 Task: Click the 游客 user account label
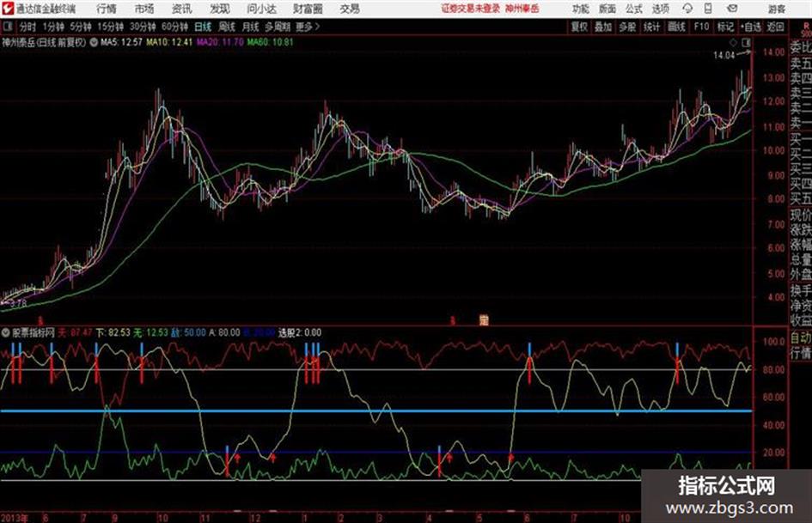[x=776, y=9]
